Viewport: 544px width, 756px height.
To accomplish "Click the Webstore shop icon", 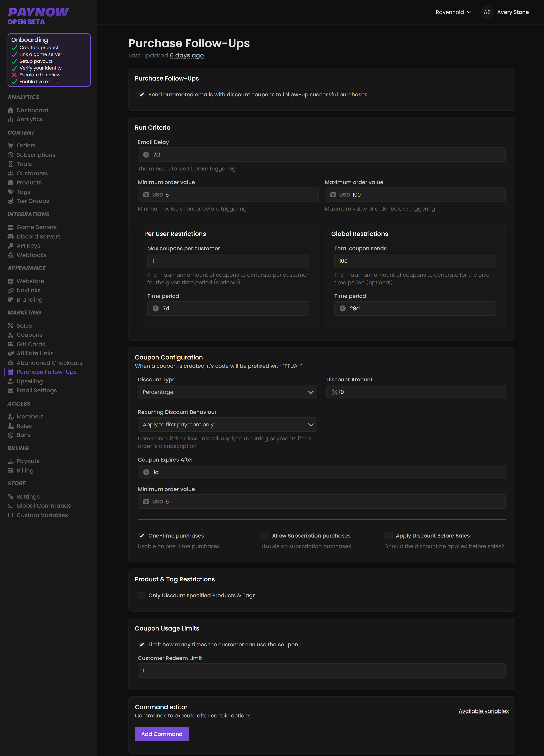I will click(x=11, y=281).
